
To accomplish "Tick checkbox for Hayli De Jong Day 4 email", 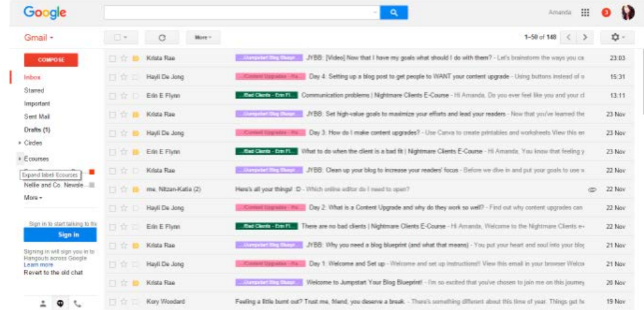I will click(x=112, y=77).
